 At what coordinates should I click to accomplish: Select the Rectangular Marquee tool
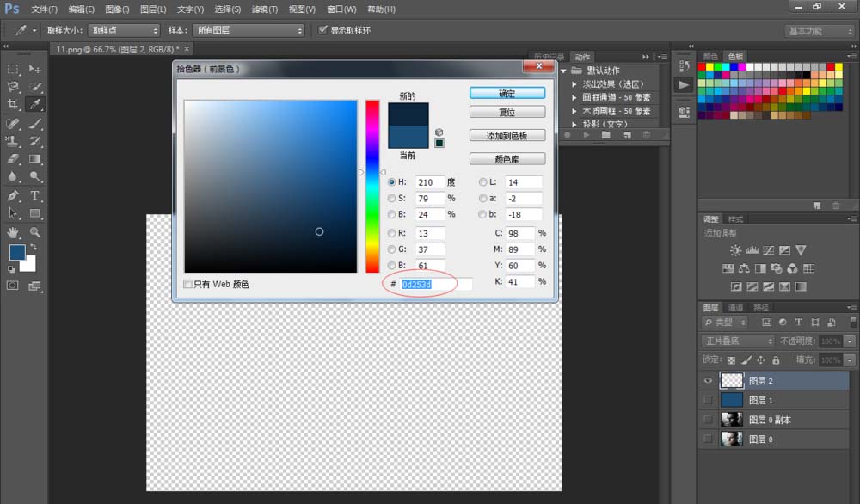click(x=13, y=69)
